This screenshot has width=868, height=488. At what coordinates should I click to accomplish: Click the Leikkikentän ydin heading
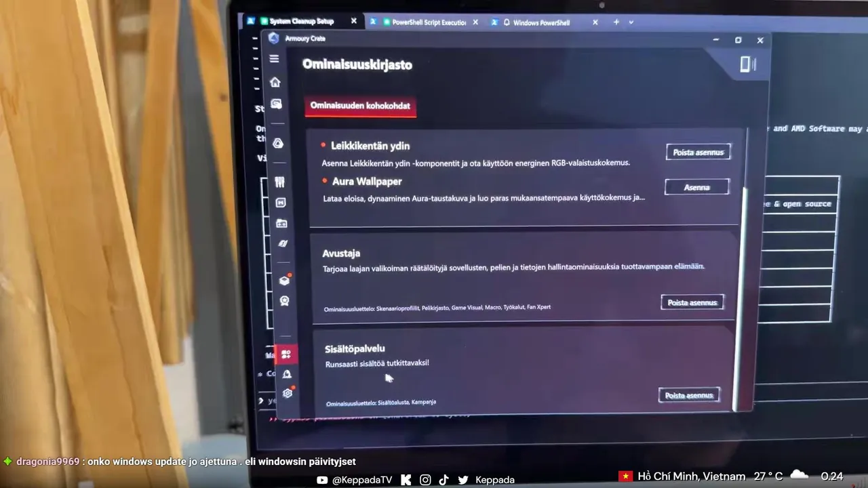pos(370,146)
